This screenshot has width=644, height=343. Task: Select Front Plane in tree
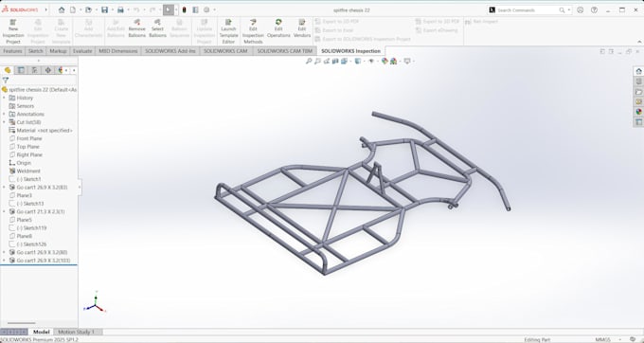pyautogui.click(x=29, y=138)
